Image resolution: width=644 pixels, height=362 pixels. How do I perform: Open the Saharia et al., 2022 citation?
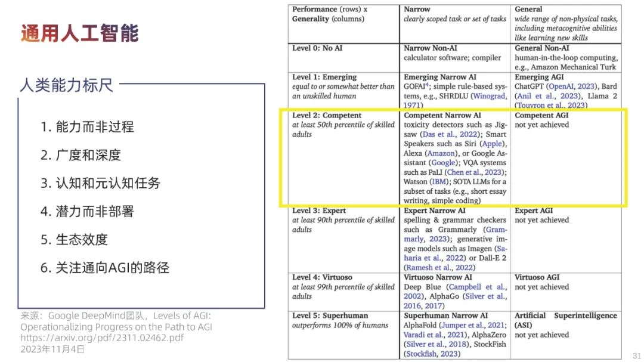(456, 253)
